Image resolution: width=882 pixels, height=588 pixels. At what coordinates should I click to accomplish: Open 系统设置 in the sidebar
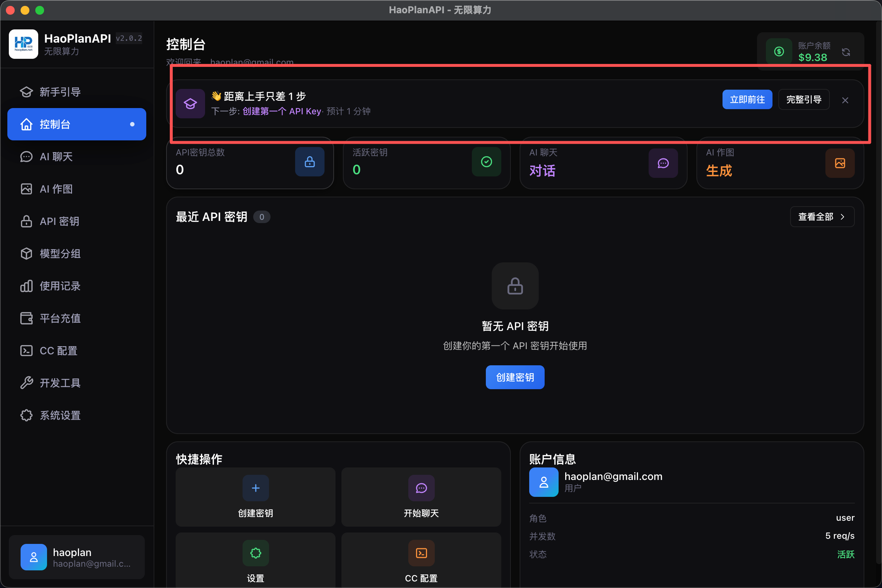[x=76, y=415]
